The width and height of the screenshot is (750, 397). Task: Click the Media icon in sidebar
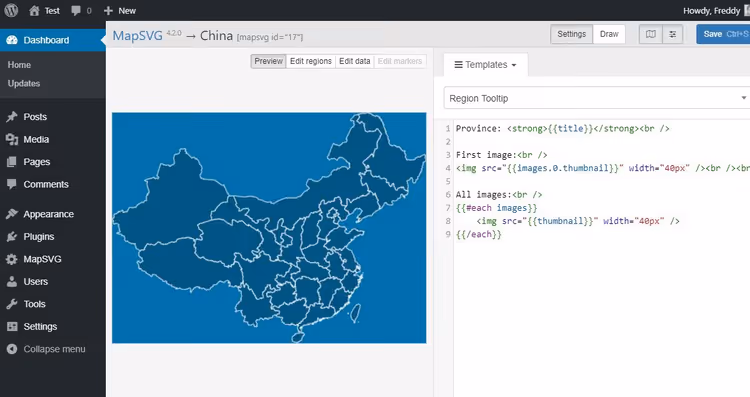click(12, 139)
